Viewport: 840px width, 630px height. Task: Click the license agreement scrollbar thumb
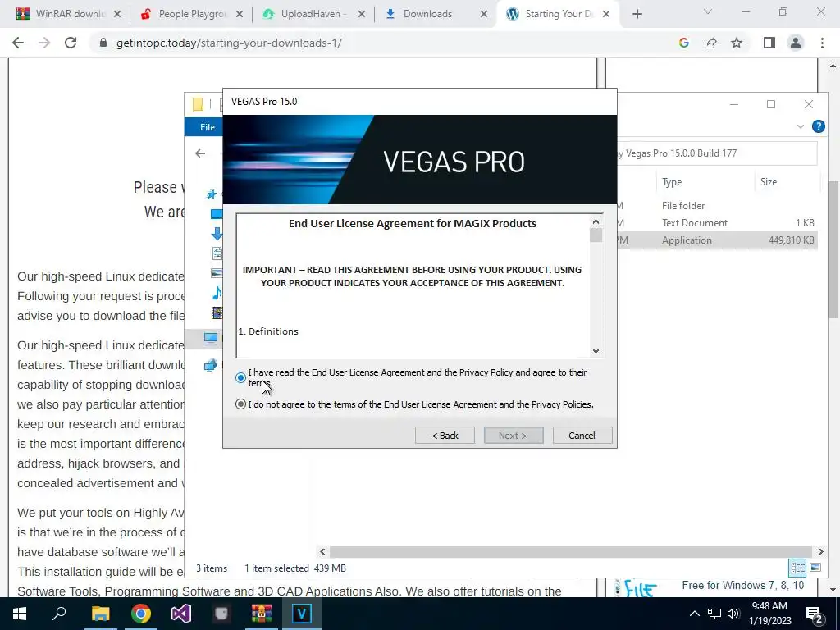(596, 235)
